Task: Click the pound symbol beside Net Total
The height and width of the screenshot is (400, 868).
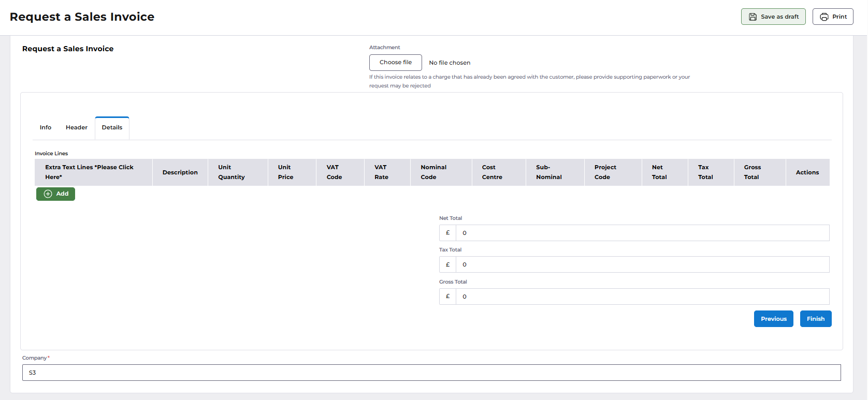Action: click(x=448, y=233)
